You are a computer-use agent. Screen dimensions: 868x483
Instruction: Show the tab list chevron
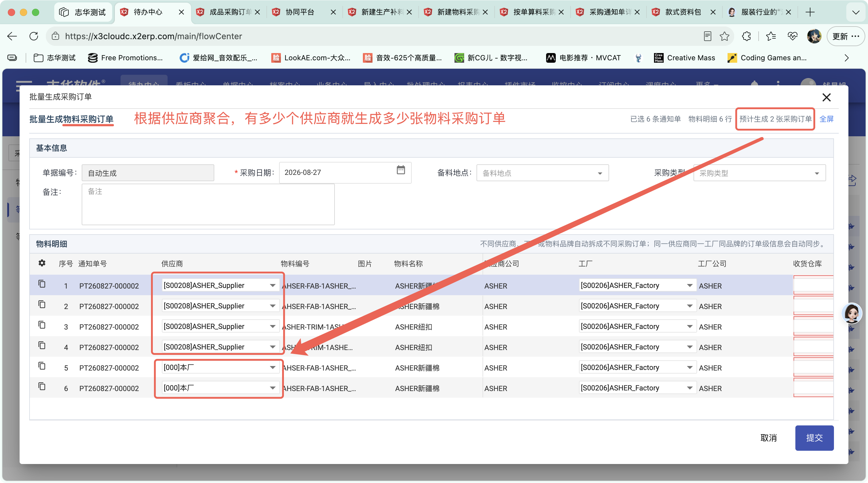click(856, 12)
